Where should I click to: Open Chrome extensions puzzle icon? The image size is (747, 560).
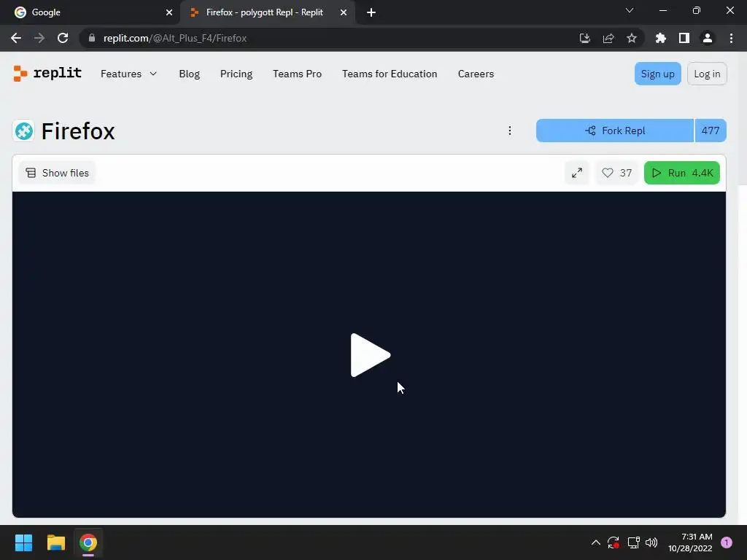(x=661, y=38)
